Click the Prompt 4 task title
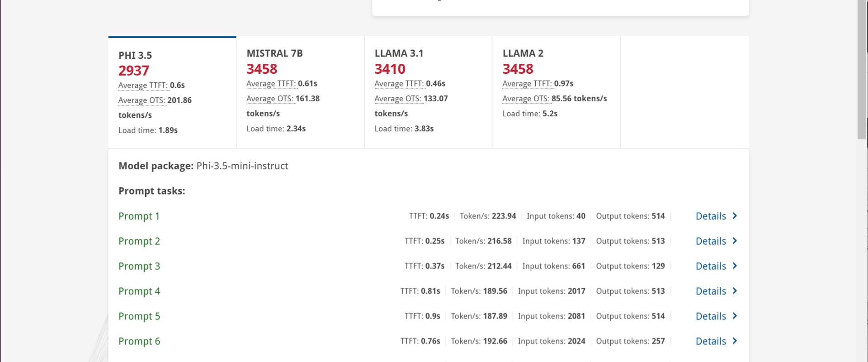Image resolution: width=868 pixels, height=362 pixels. 139,291
